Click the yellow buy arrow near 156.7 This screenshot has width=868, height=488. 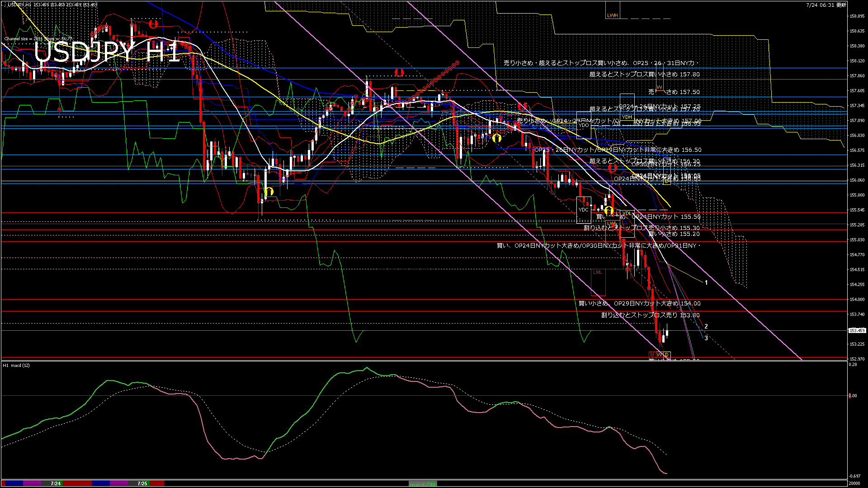(497, 138)
